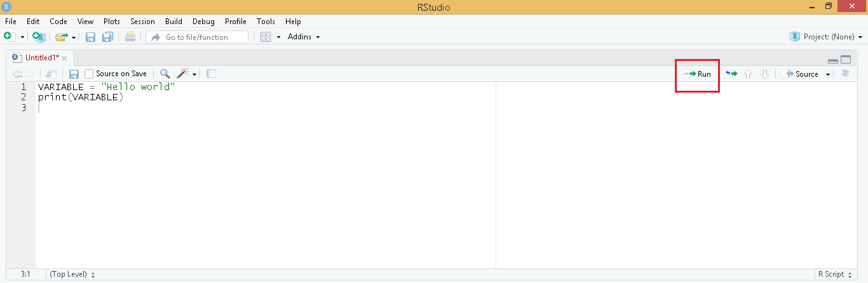Click the Compile Report notebook icon
Viewport: 868px width, 283px height.
pyautogui.click(x=212, y=74)
